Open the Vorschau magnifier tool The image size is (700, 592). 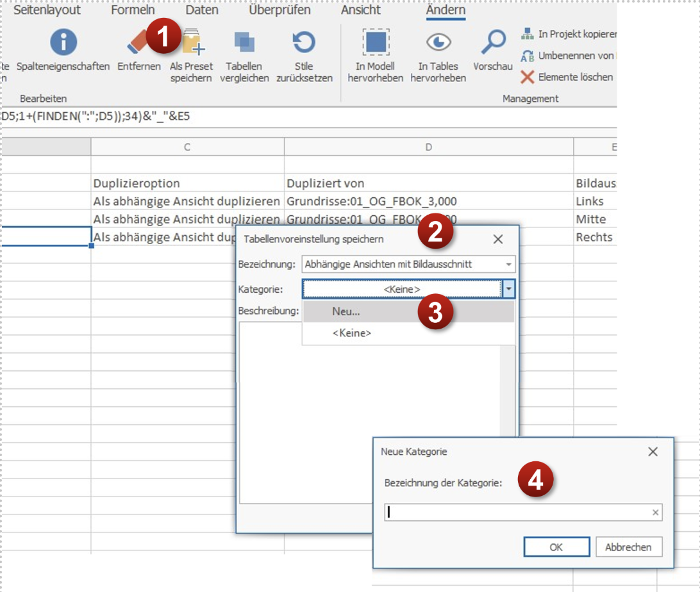tap(494, 42)
